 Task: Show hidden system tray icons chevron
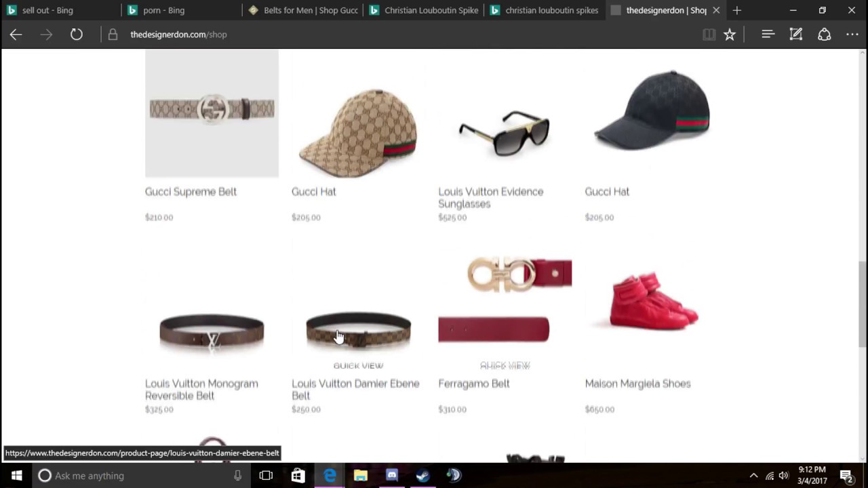[x=753, y=476]
